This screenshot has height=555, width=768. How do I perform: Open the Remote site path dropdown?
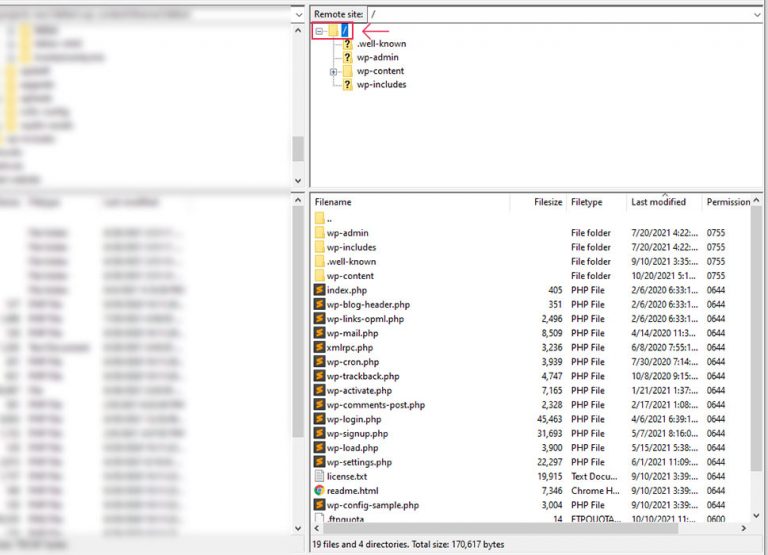[x=757, y=14]
